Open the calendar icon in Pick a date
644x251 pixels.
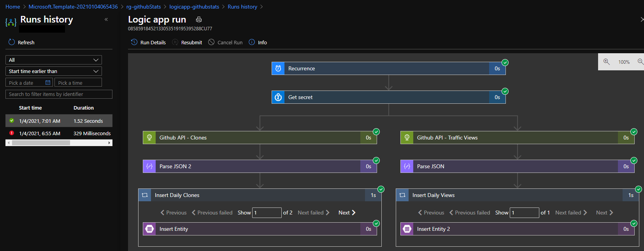tap(48, 82)
